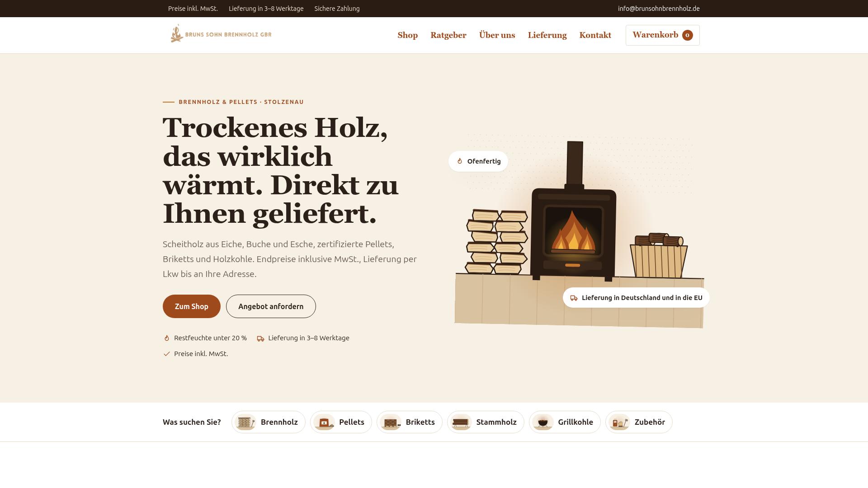The image size is (868, 488).
Task: Select the Zubehör category label
Action: (x=649, y=422)
